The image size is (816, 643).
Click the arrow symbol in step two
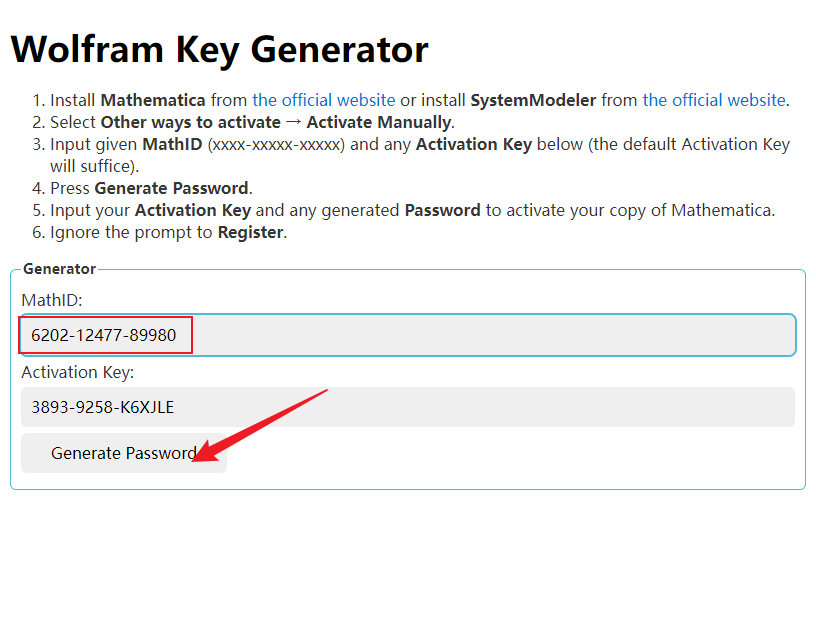pos(294,122)
